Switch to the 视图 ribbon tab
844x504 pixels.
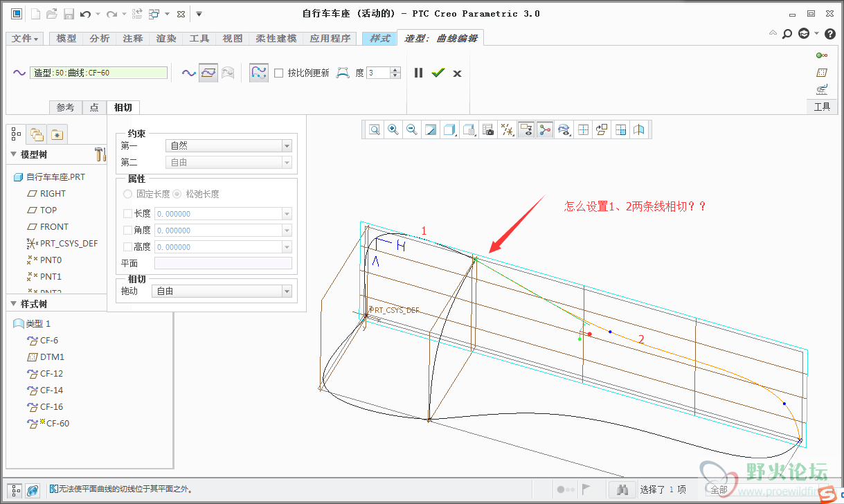233,39
